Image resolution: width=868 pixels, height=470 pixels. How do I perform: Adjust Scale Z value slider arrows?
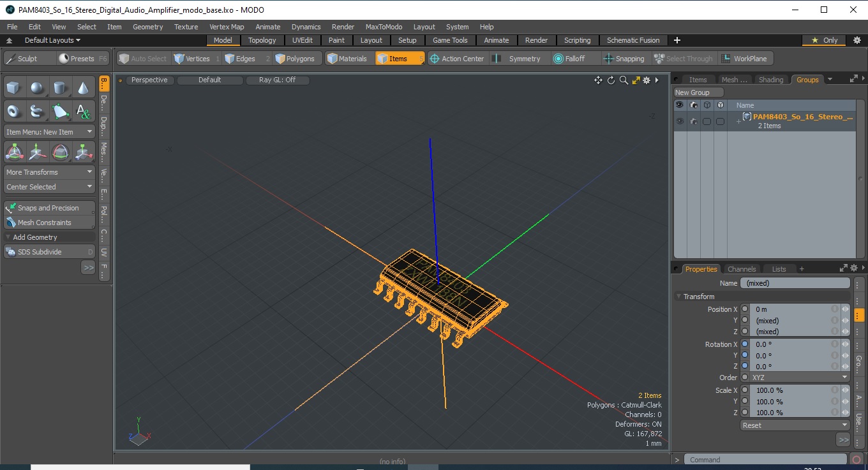(846, 413)
